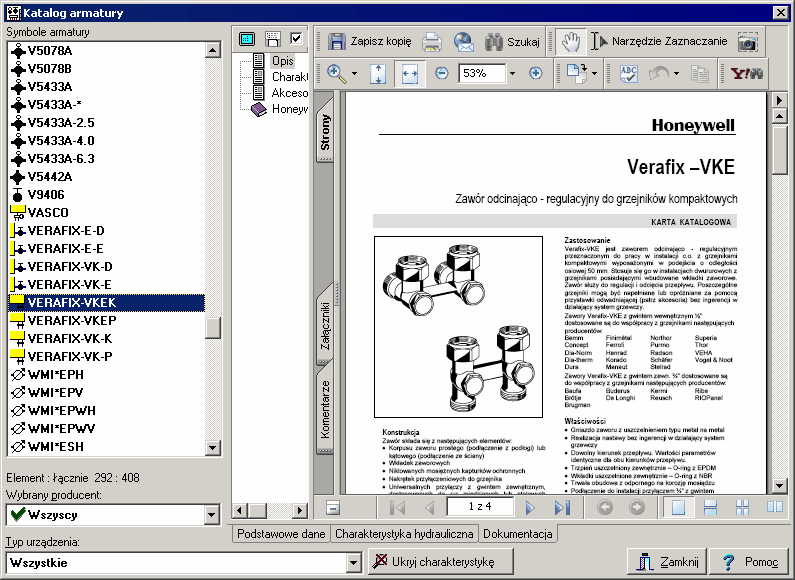This screenshot has width=795, height=580.
Task: Switch to single page layout
Action: point(678,507)
